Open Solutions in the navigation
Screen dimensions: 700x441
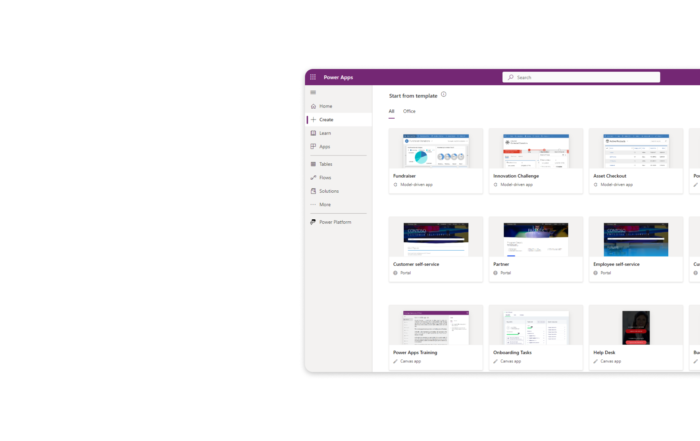(x=339, y=191)
